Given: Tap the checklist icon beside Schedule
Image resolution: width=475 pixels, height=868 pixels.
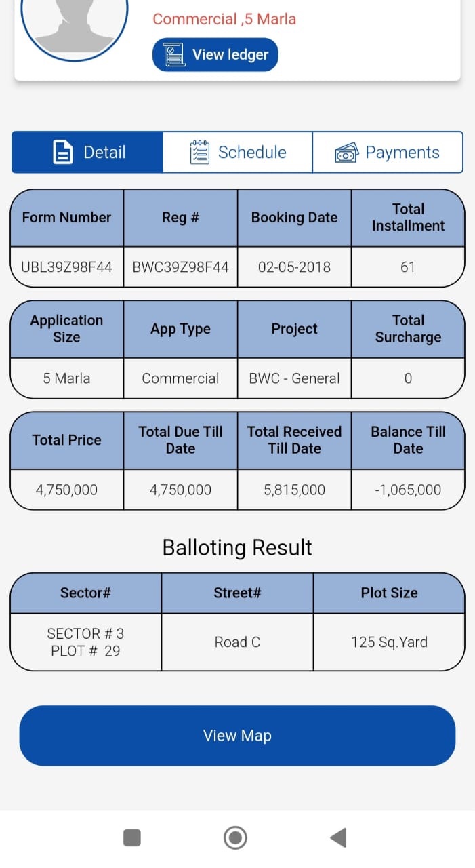Looking at the screenshot, I should [200, 152].
